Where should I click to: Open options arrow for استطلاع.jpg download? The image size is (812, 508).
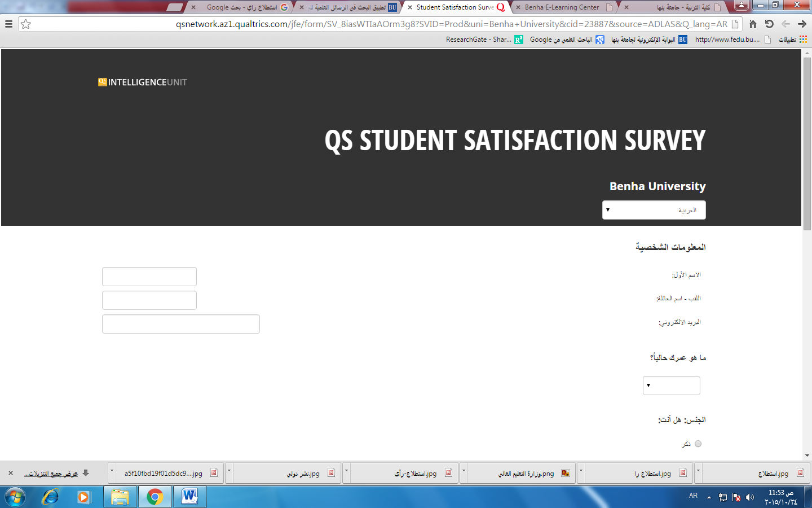[698, 473]
